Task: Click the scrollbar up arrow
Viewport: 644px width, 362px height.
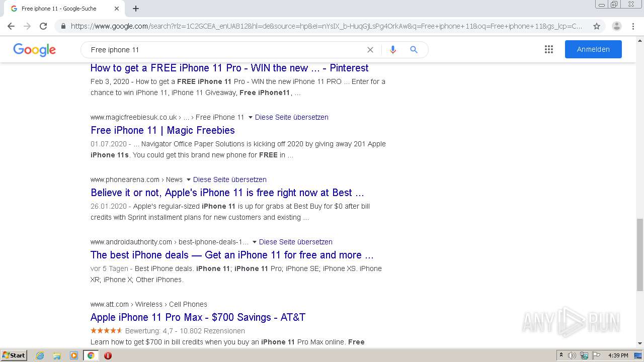Action: pyautogui.click(x=640, y=40)
